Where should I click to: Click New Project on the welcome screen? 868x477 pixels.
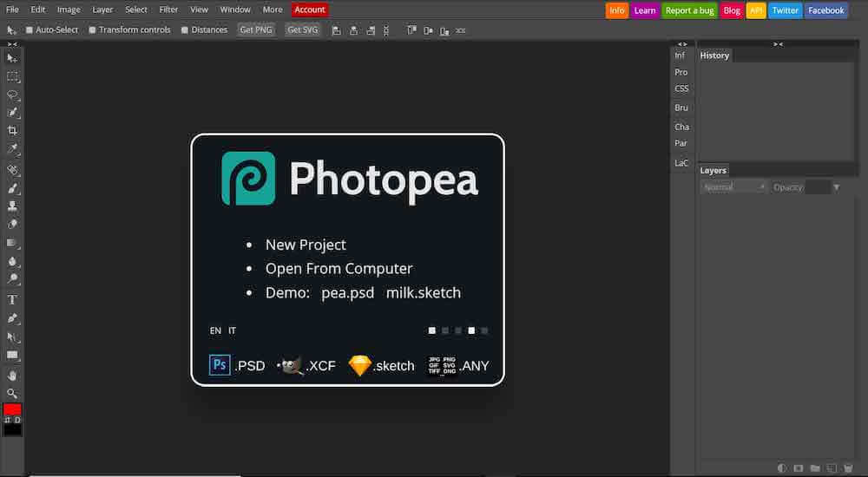(x=306, y=245)
